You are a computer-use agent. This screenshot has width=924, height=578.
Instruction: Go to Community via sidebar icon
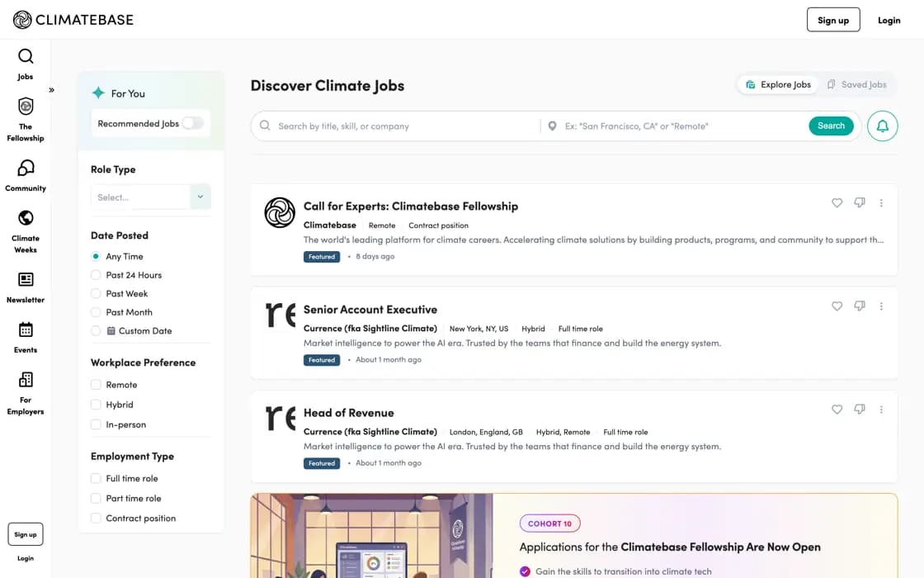tap(26, 168)
